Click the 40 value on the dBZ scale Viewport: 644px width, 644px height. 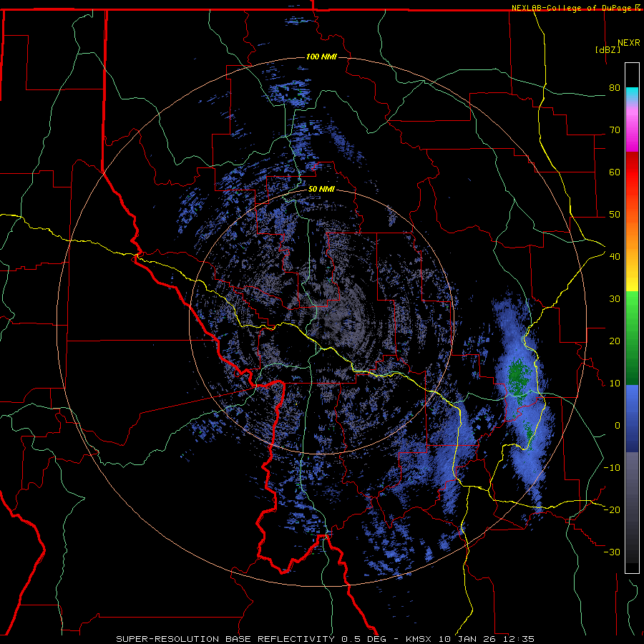[x=615, y=257]
